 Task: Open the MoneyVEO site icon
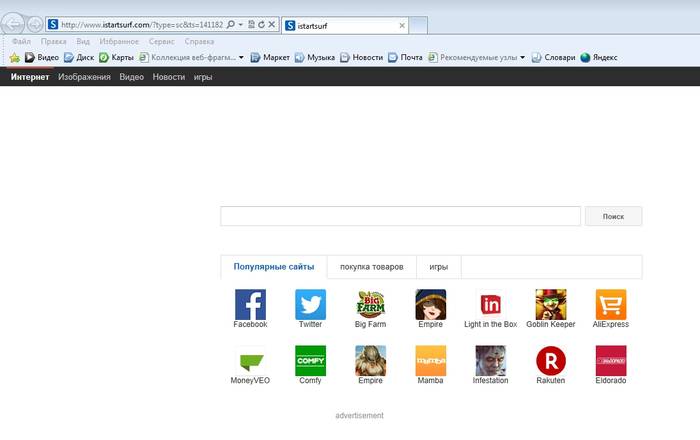point(250,360)
